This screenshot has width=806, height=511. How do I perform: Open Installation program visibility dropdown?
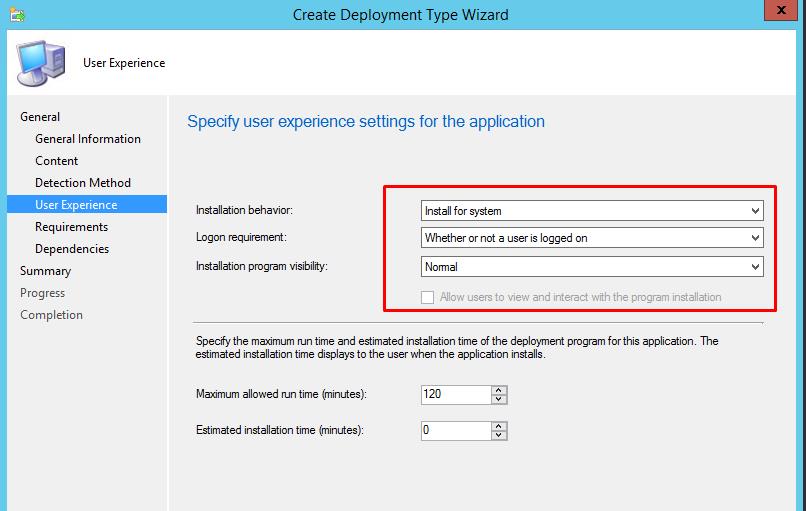click(592, 267)
